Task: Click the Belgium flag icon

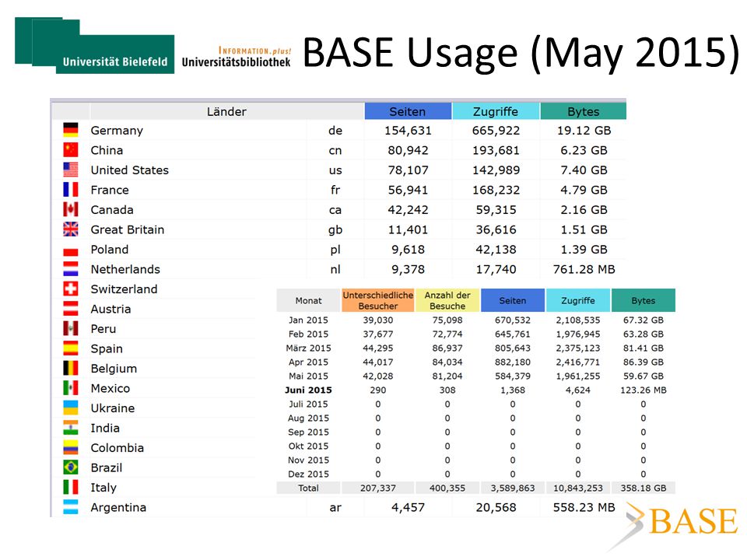Action: tap(71, 369)
